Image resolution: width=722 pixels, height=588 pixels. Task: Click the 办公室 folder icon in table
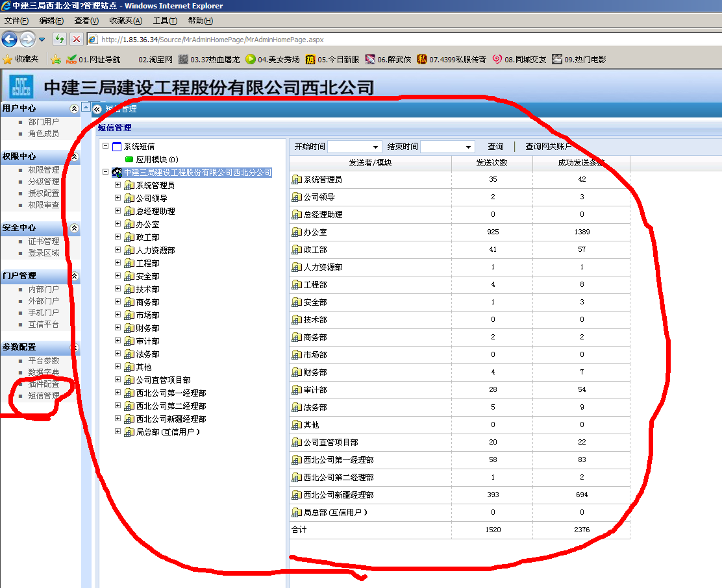[x=297, y=232]
